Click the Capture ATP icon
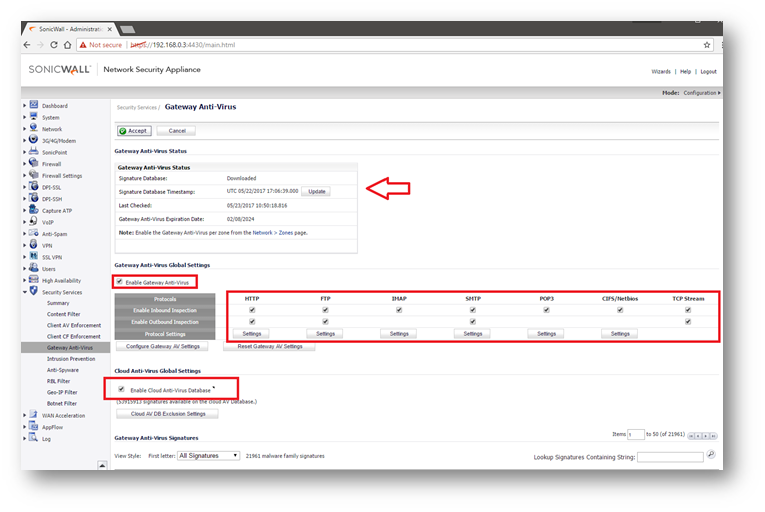The image size is (765, 512). point(34,210)
